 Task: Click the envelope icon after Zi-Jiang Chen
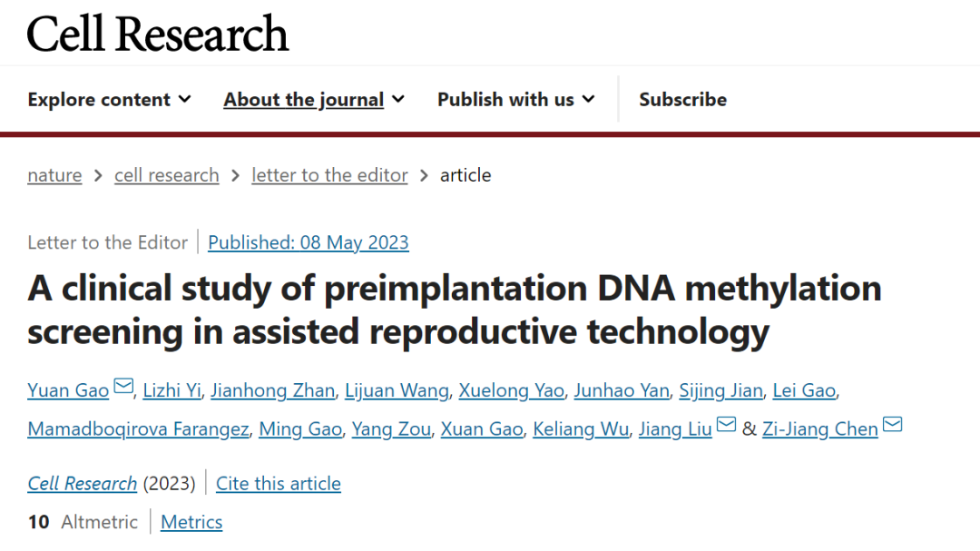(893, 425)
